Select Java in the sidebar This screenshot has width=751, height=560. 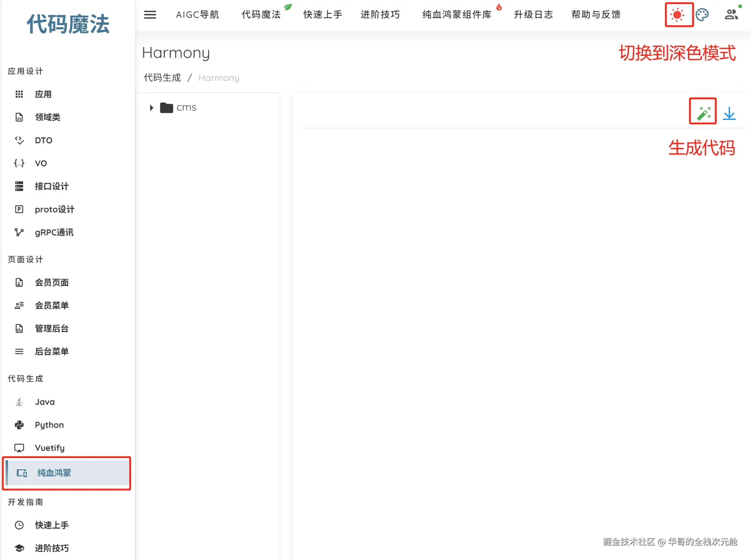(x=45, y=402)
